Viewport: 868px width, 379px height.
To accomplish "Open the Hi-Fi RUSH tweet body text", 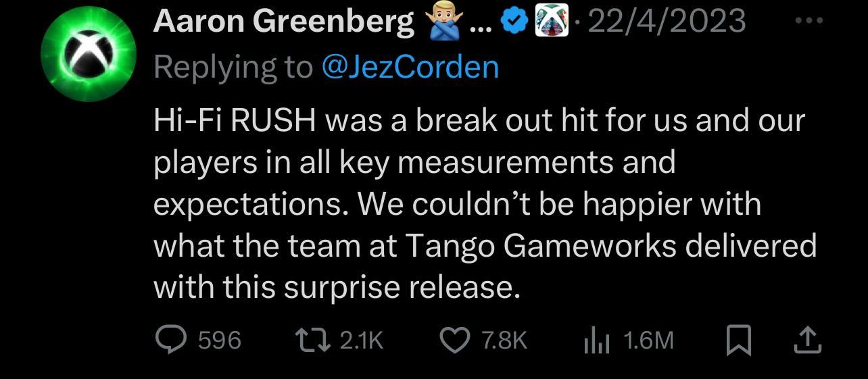I will pyautogui.click(x=480, y=204).
